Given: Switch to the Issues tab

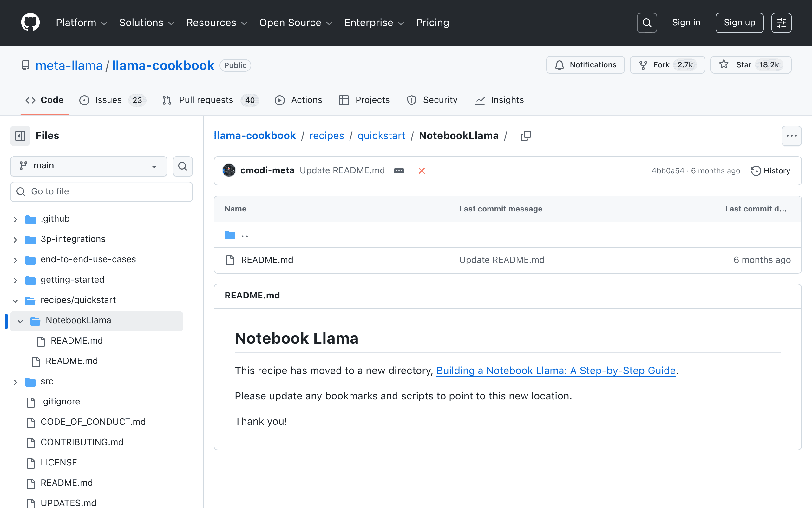Looking at the screenshot, I should click(x=112, y=100).
